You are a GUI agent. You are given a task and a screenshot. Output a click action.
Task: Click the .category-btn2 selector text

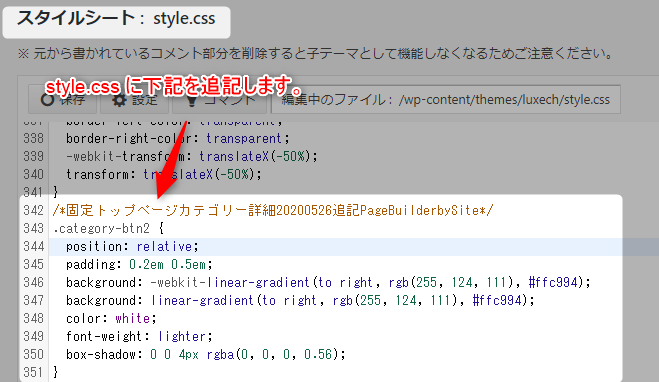[x=101, y=228]
